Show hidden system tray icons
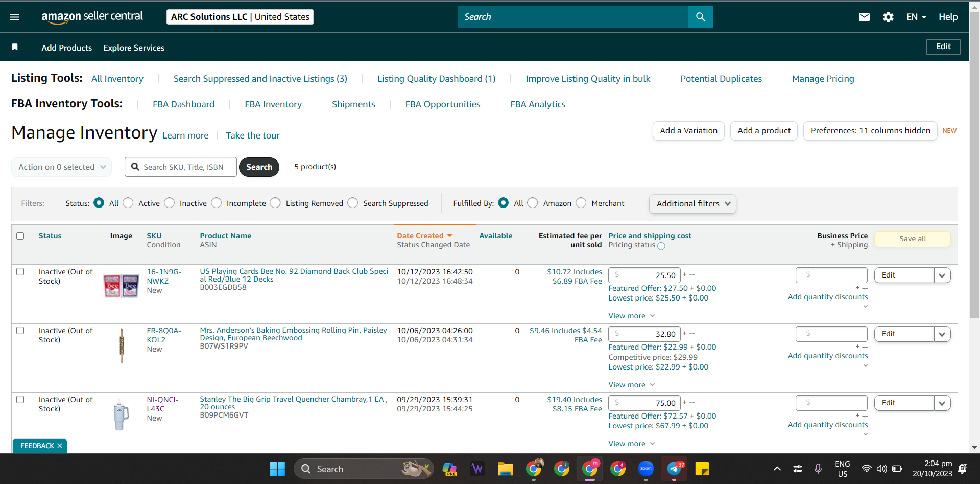Viewport: 980px width, 484px height. (x=777, y=469)
